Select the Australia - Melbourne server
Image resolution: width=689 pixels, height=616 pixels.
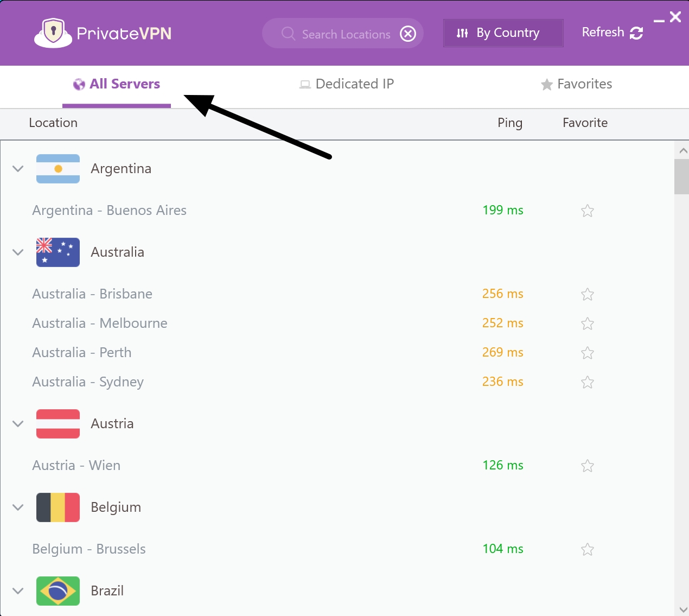(100, 323)
